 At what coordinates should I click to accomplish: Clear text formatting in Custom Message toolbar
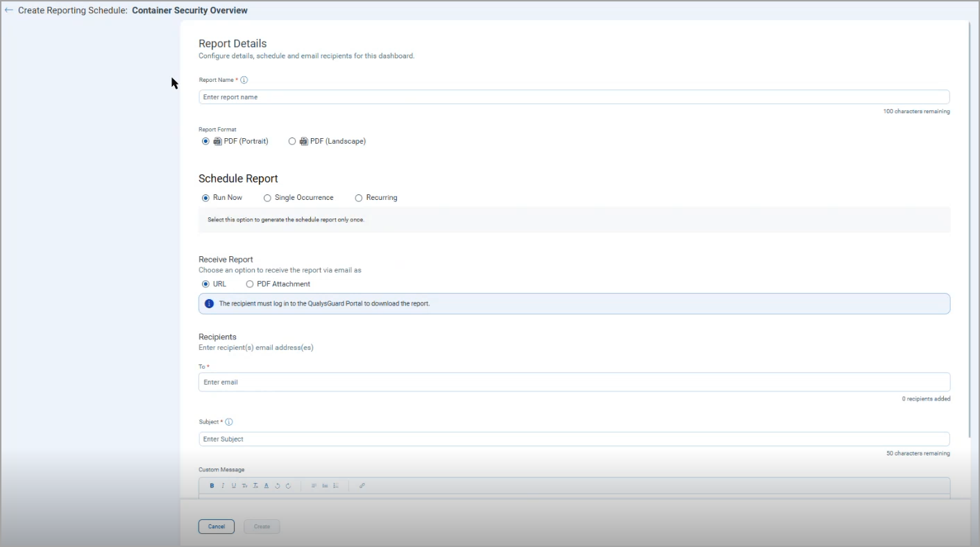pyautogui.click(x=255, y=486)
